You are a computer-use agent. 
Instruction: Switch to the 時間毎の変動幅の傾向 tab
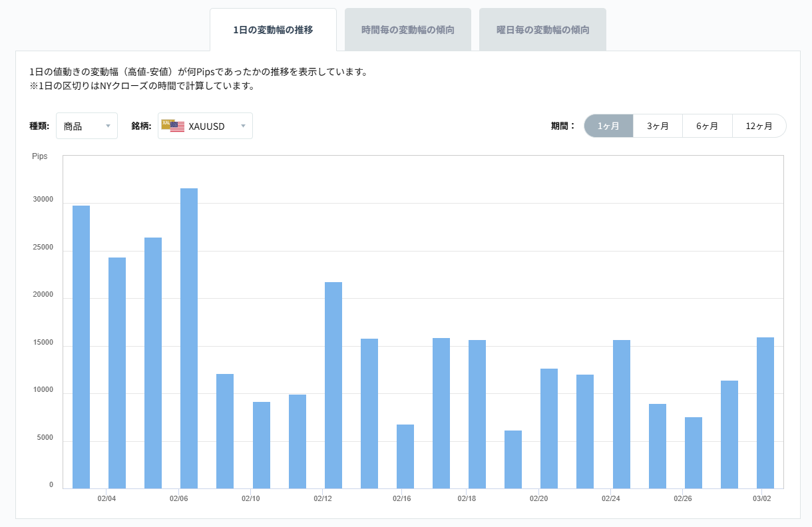(x=407, y=29)
